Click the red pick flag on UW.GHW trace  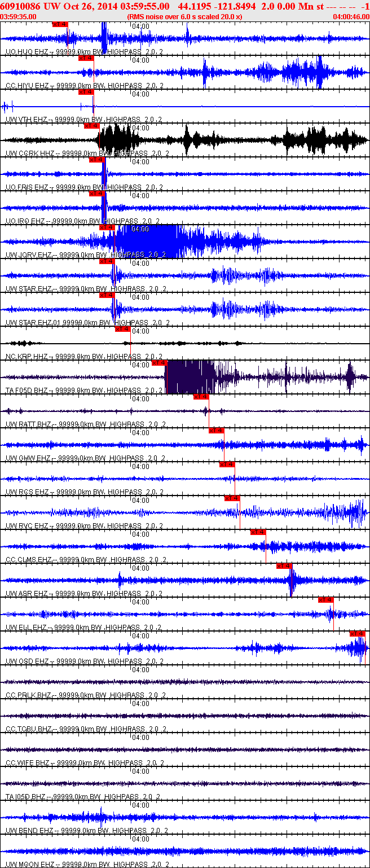click(217, 431)
